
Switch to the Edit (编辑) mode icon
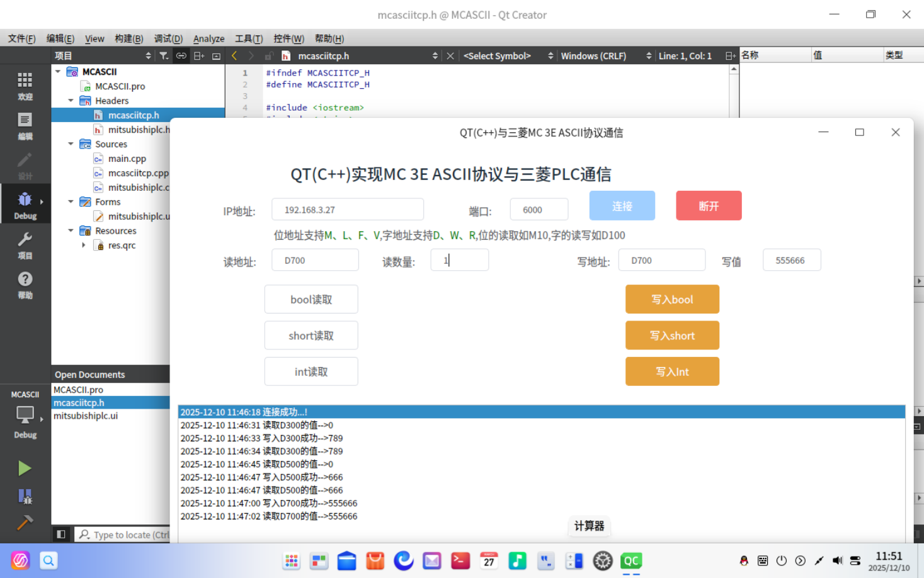tap(25, 126)
